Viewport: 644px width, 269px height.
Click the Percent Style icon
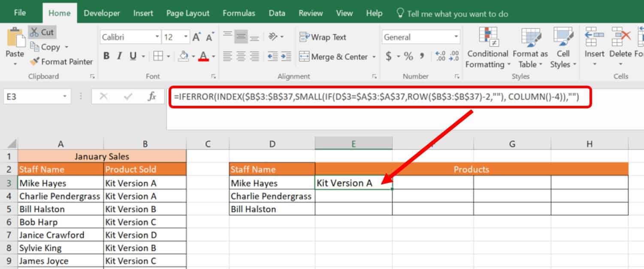coord(408,56)
